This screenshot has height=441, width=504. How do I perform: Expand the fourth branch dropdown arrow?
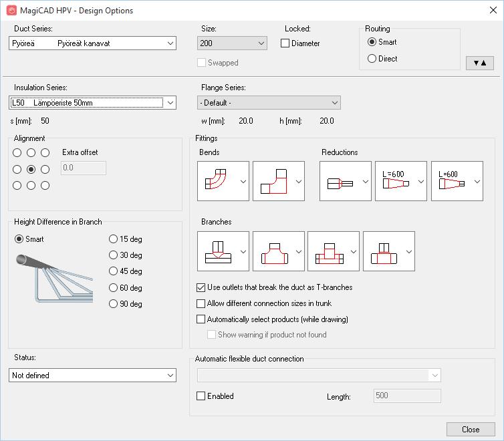pyautogui.click(x=409, y=251)
